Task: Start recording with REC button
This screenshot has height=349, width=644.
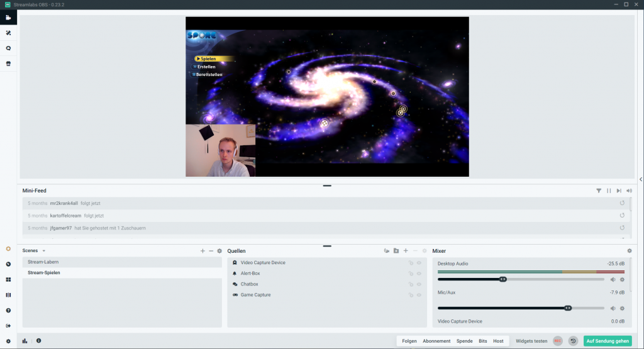Action: click(x=557, y=341)
